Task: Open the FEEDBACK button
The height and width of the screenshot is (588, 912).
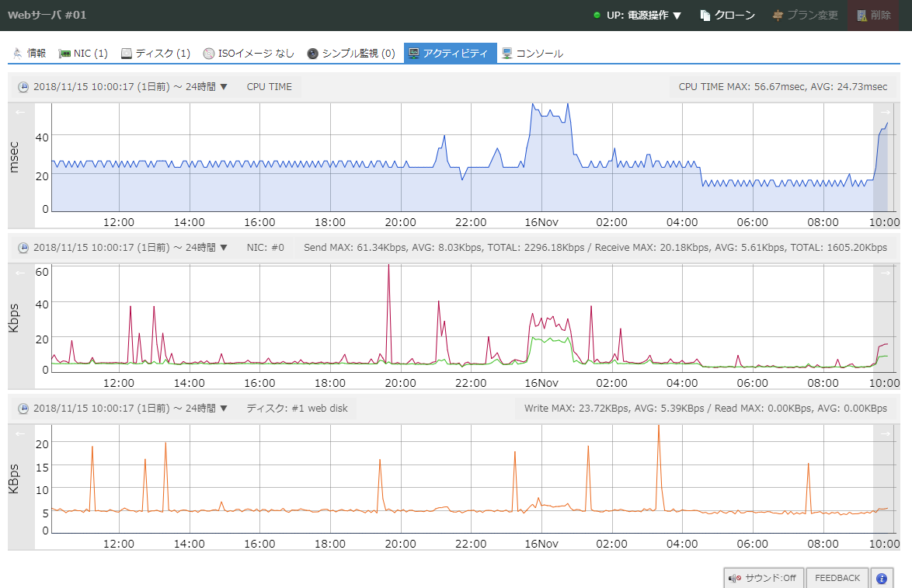Action: (837, 578)
